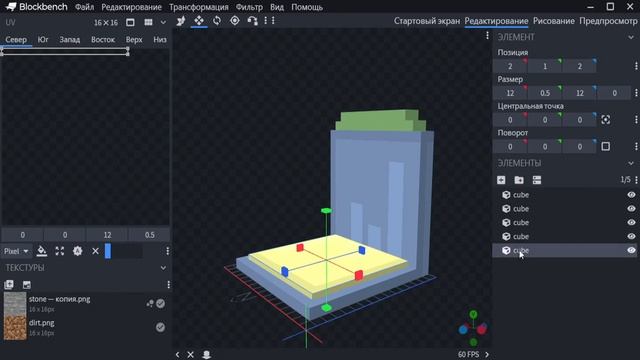Screen dimensions: 640x360
Task: Select the Resize tool four-arrows icon
Action: click(199, 21)
